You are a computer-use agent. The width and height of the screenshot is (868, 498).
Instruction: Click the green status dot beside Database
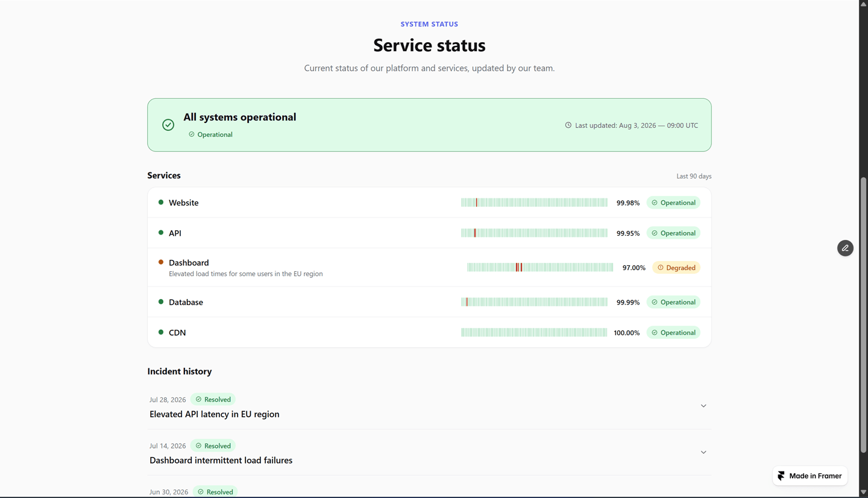[x=161, y=301]
